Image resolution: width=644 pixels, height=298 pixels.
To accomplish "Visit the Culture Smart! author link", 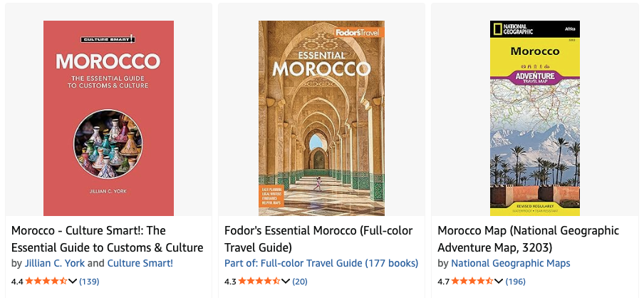I will [x=140, y=263].
